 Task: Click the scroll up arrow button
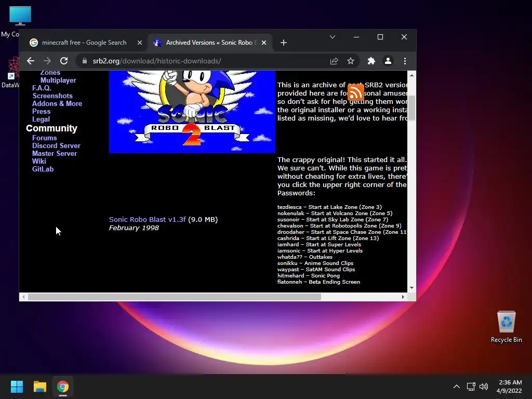tap(411, 75)
